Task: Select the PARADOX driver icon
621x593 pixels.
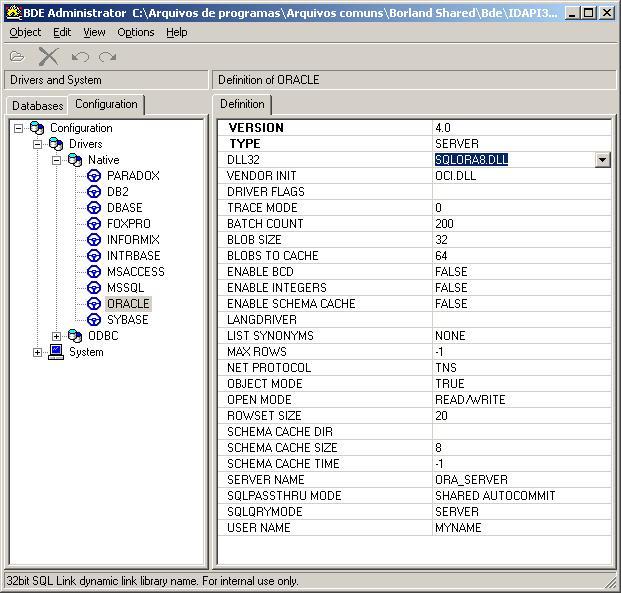Action: (95, 176)
